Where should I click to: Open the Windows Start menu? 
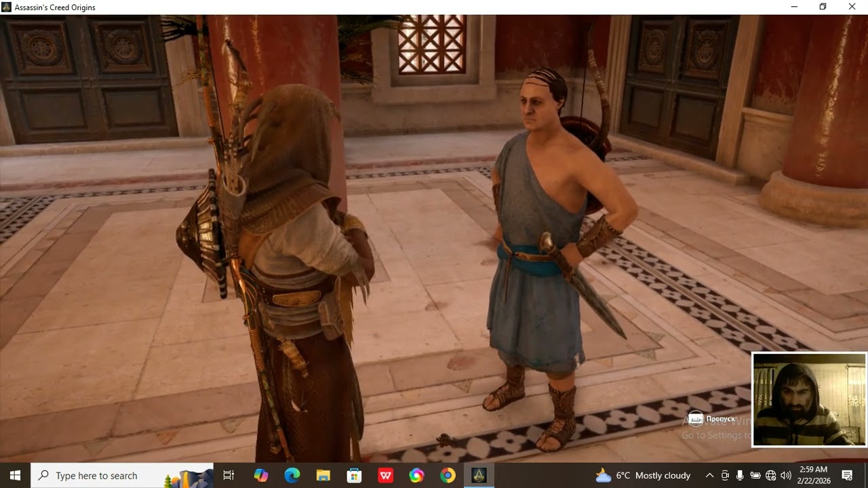click(x=15, y=475)
